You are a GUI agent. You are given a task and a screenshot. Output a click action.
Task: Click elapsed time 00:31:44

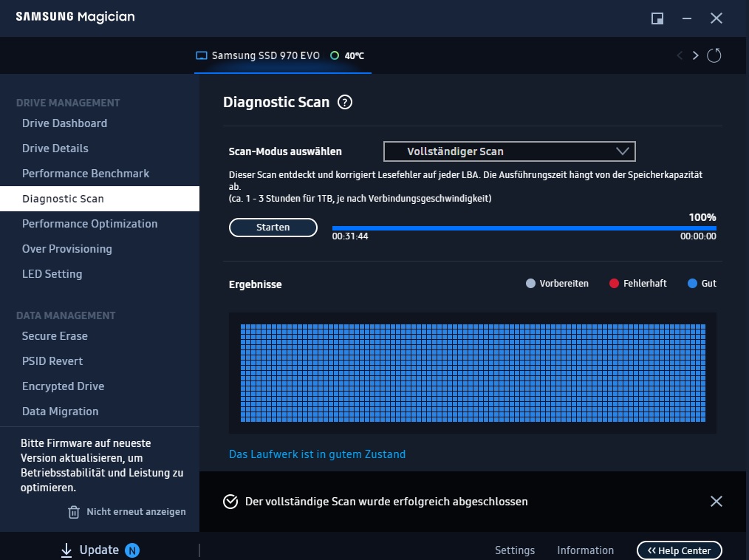[350, 236]
